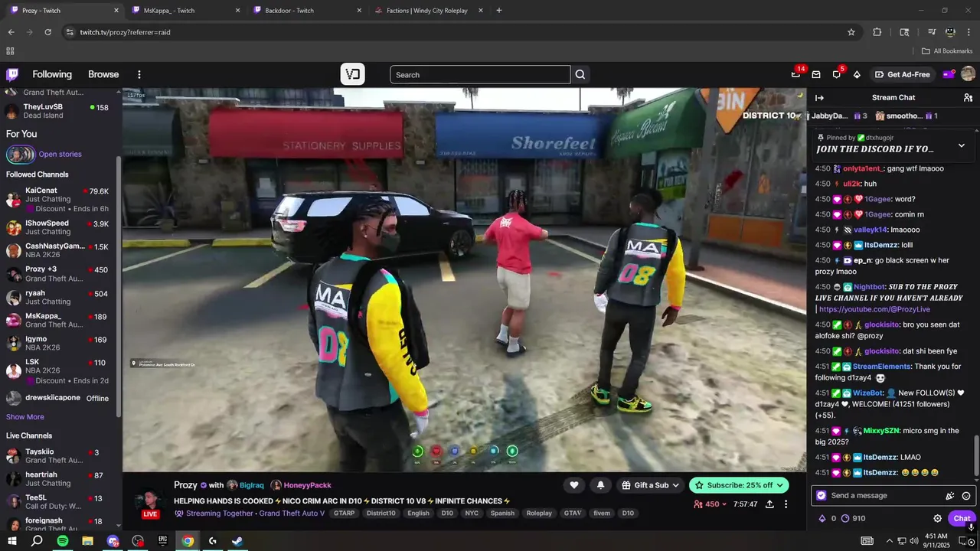Image resolution: width=980 pixels, height=551 pixels.
Task: Open chat settings gear icon
Action: [x=938, y=518]
